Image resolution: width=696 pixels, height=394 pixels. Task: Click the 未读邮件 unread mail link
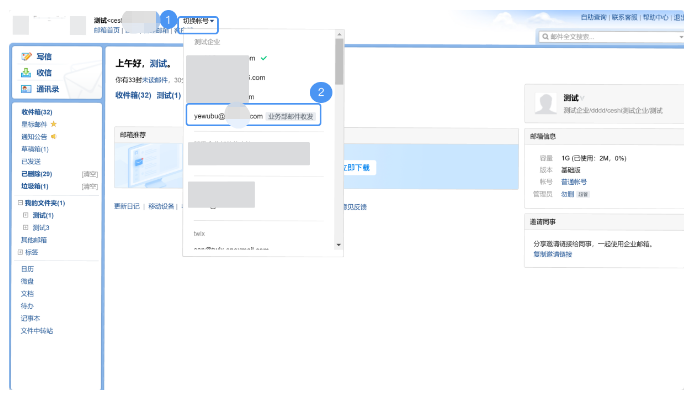click(x=155, y=80)
